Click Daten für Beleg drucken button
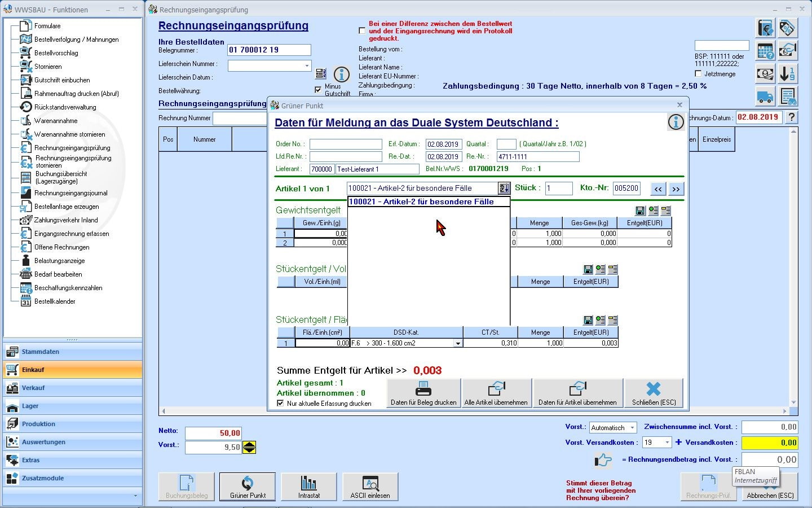812x508 pixels. coord(423,393)
